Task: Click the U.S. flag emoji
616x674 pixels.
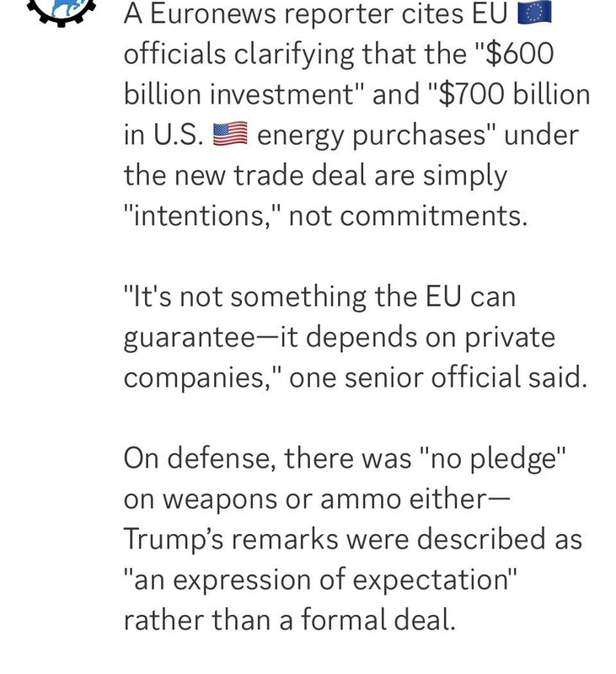Action: [230, 135]
